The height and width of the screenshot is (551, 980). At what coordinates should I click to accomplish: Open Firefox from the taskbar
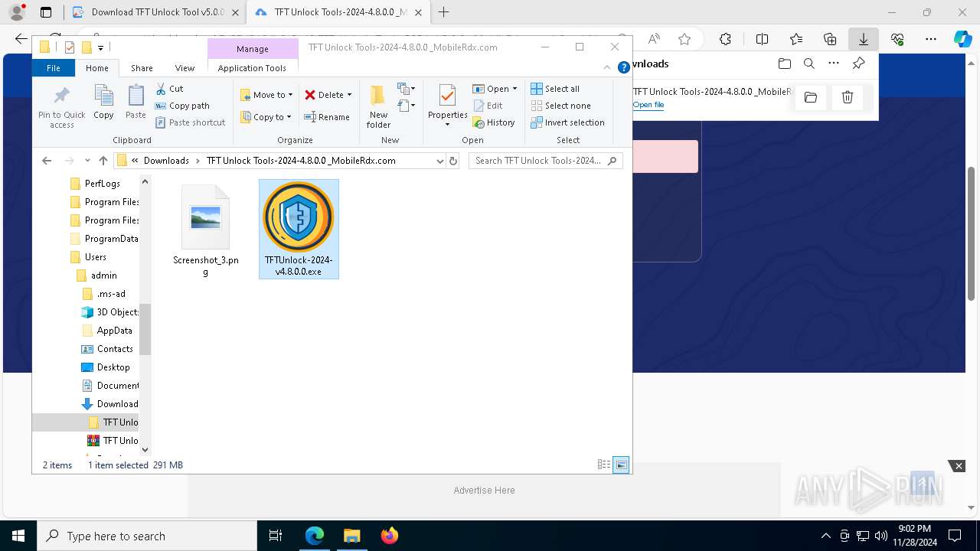tap(390, 536)
